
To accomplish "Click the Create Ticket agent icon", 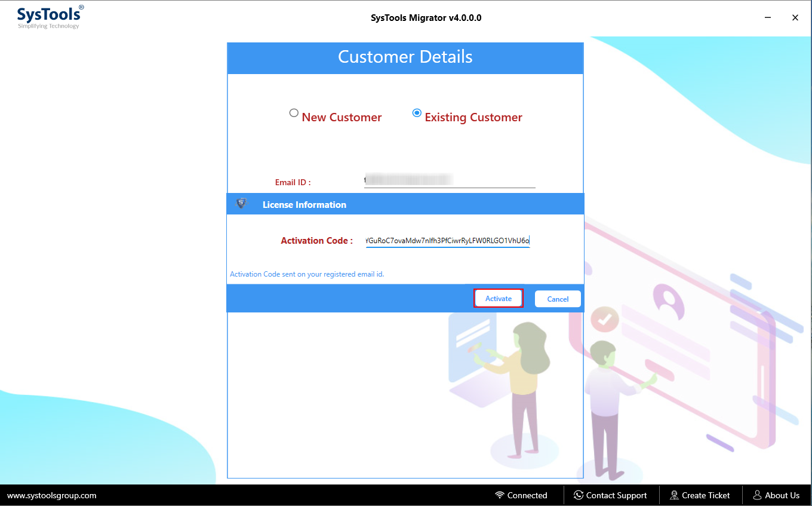I will point(674,495).
